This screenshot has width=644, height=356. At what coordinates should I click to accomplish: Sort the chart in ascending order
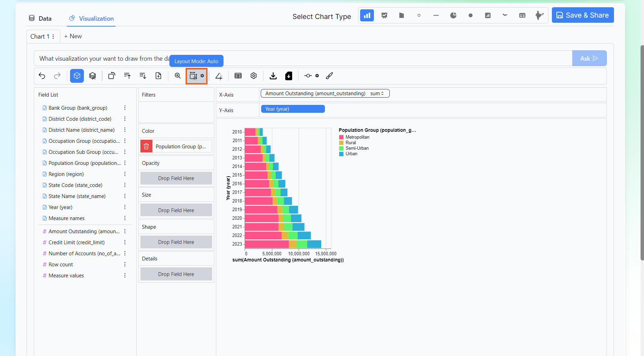[127, 76]
